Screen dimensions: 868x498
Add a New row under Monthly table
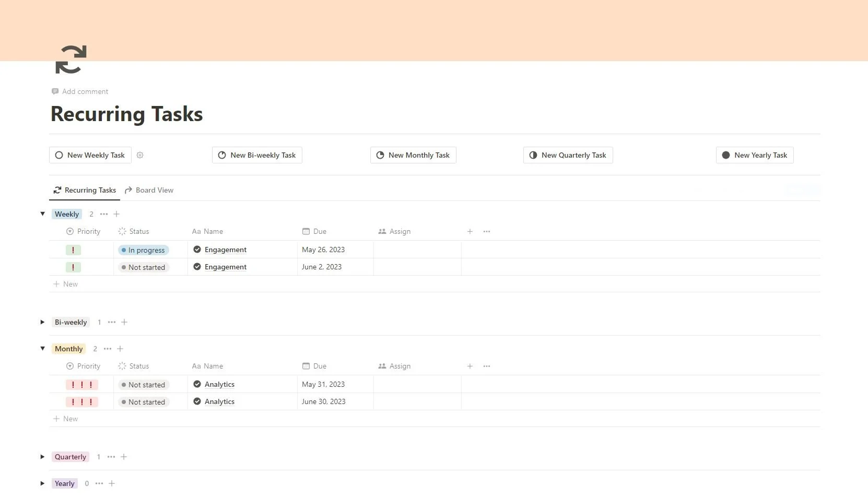click(x=65, y=419)
